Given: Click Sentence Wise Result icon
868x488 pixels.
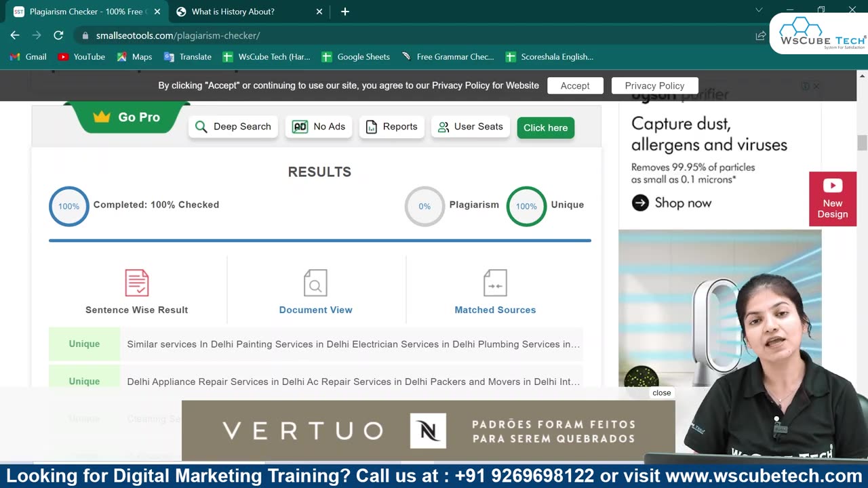Looking at the screenshot, I should tap(136, 283).
